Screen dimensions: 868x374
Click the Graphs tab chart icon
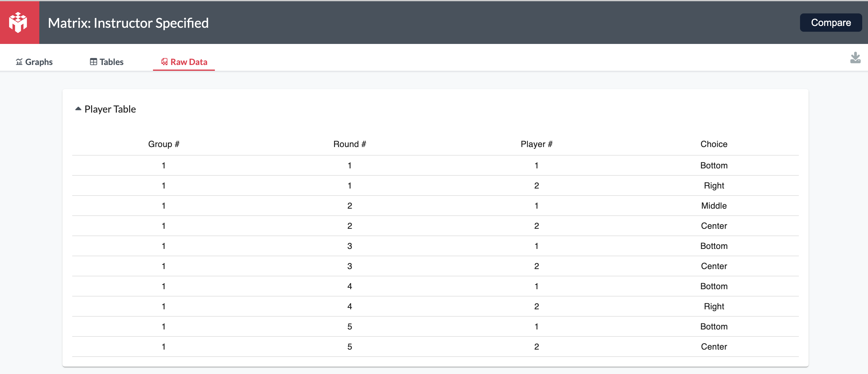point(19,62)
